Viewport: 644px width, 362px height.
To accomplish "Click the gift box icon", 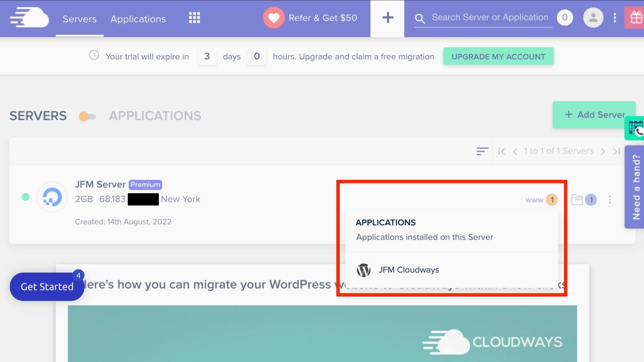I will (x=635, y=18).
